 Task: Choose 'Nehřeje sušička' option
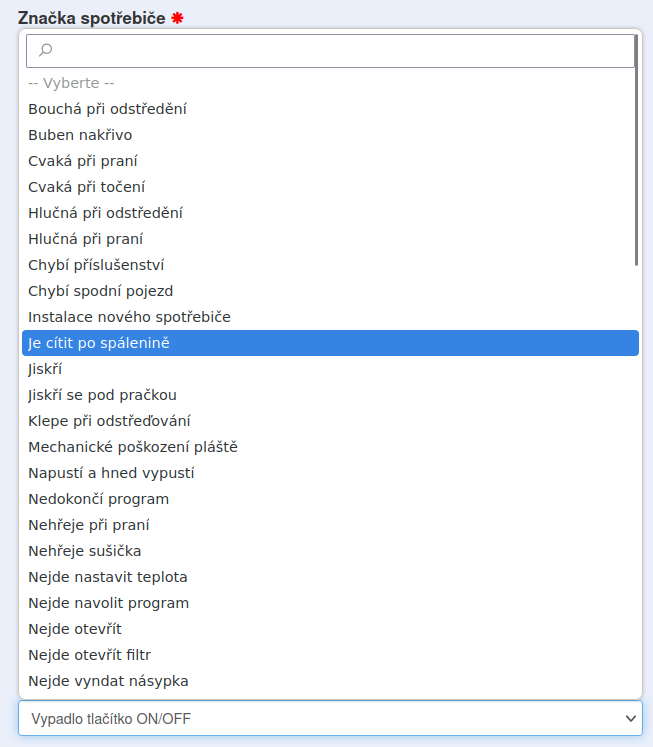[x=84, y=551]
